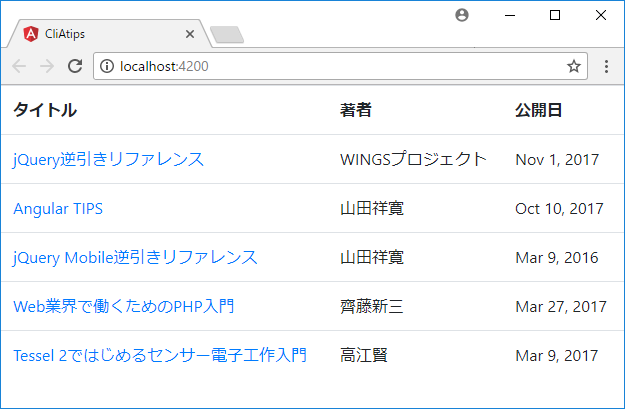Viewport: 625px width, 409px height.
Task: Open the Web業界で働くためのPHP入門 link
Action: click(124, 307)
